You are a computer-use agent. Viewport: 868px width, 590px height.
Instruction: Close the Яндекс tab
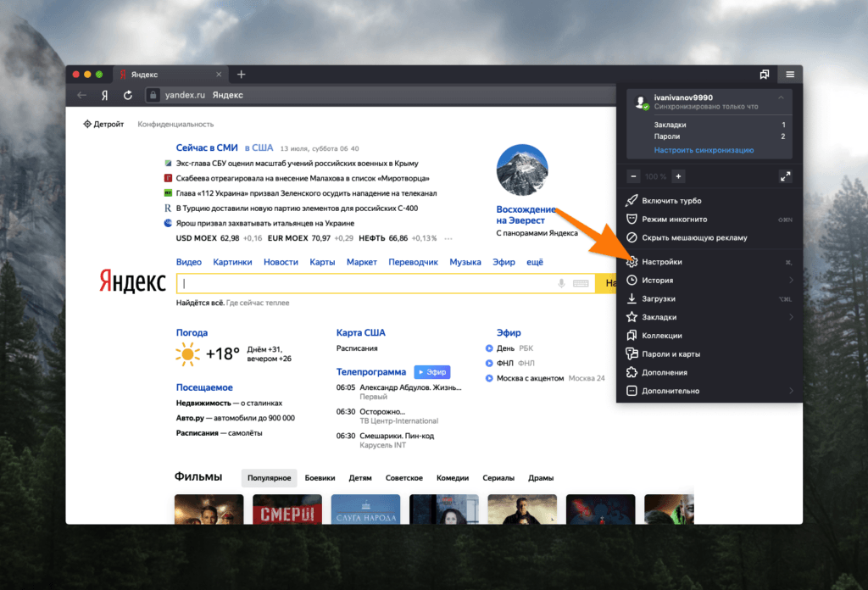219,74
